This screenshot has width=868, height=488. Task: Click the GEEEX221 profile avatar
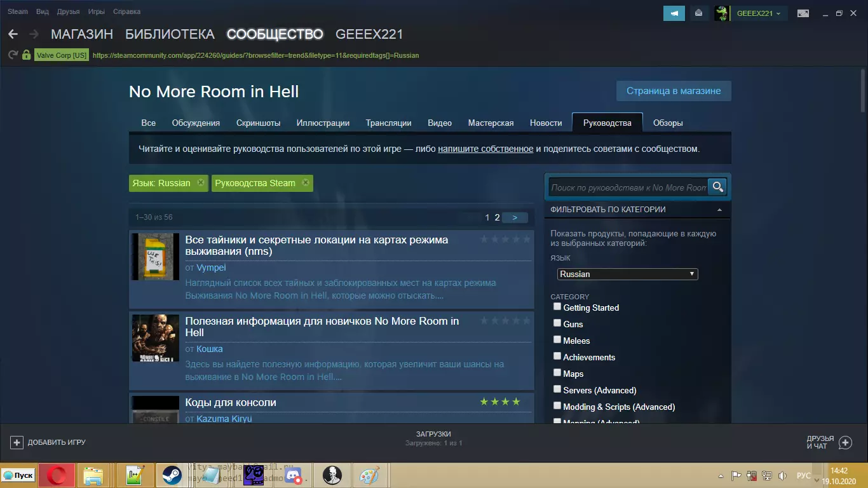(721, 13)
